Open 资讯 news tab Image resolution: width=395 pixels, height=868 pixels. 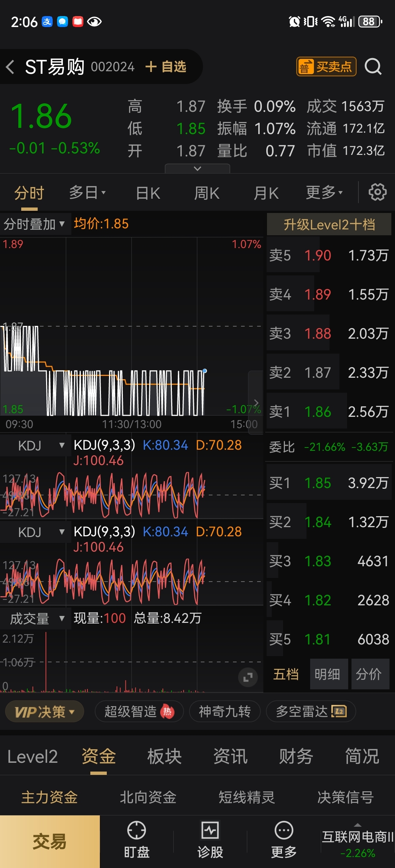point(230,757)
